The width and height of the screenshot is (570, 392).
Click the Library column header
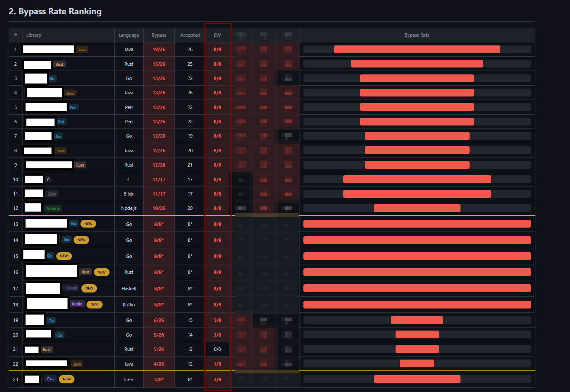(x=34, y=35)
